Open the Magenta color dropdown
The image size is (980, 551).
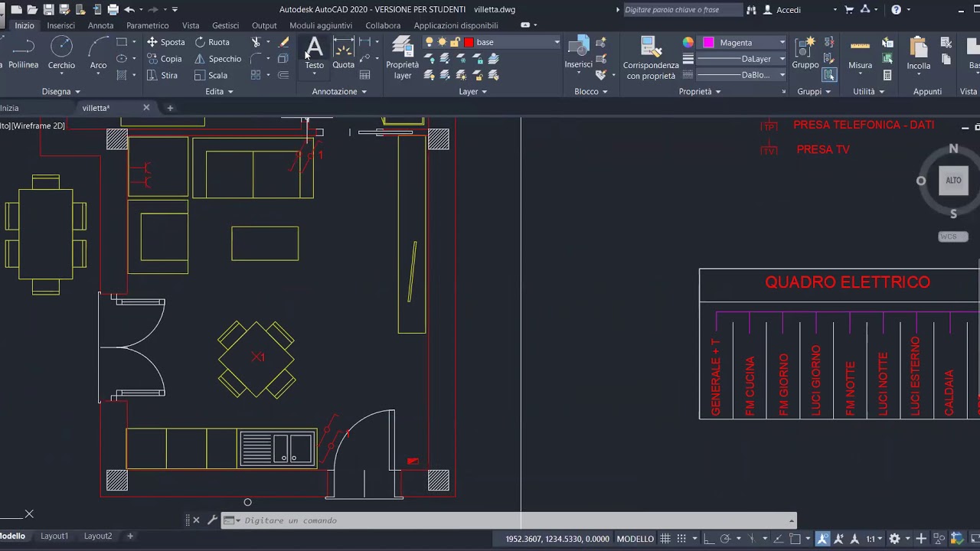782,42
